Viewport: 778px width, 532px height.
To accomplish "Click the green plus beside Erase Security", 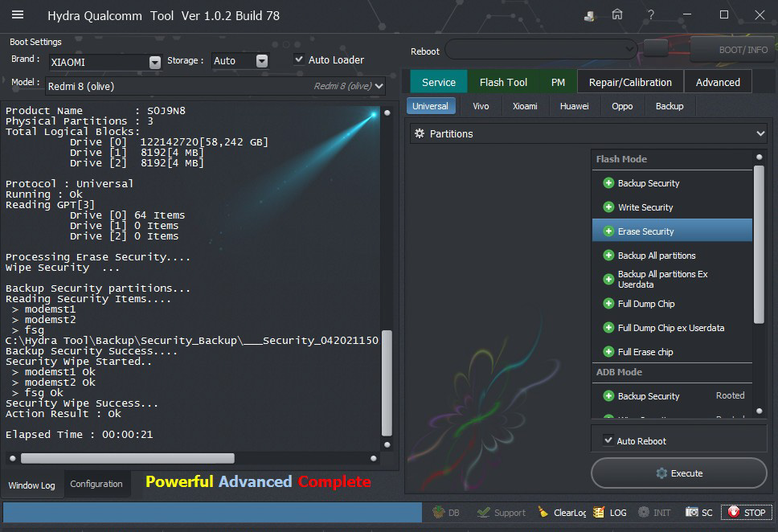I will coord(608,231).
